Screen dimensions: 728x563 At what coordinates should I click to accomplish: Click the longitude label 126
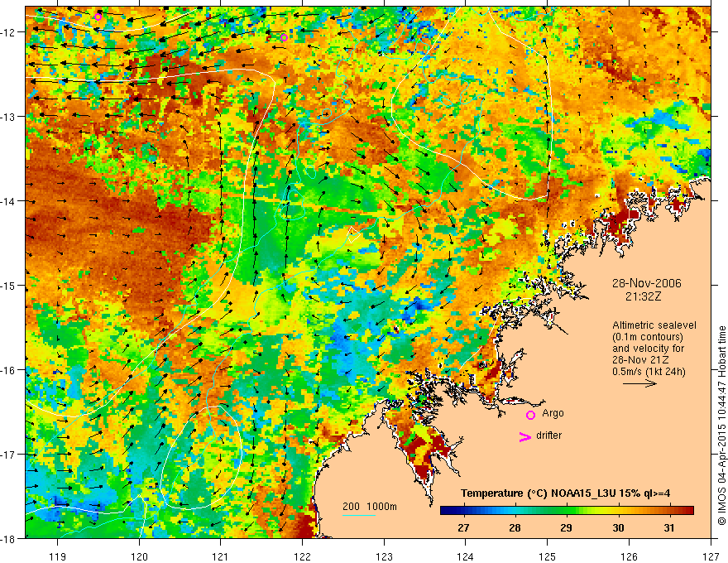coord(629,556)
